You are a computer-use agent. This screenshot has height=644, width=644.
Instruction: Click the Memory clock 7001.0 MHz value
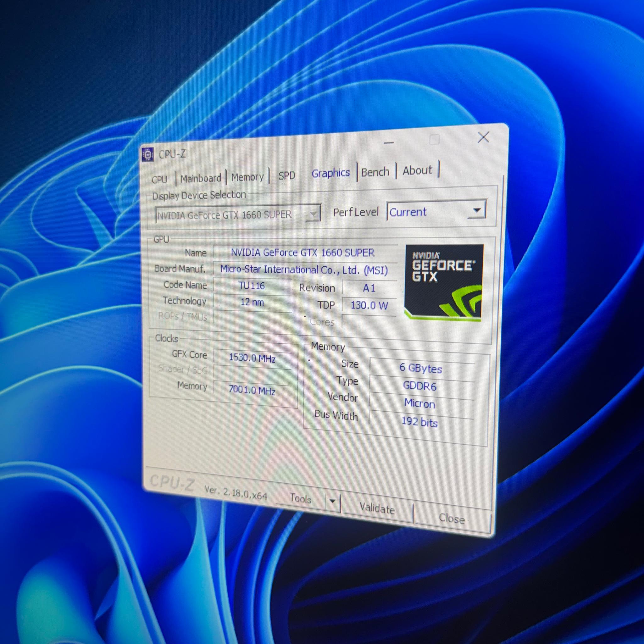coord(252,390)
